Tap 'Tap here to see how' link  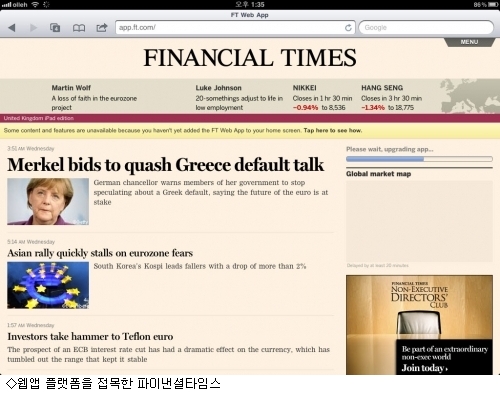[333, 131]
